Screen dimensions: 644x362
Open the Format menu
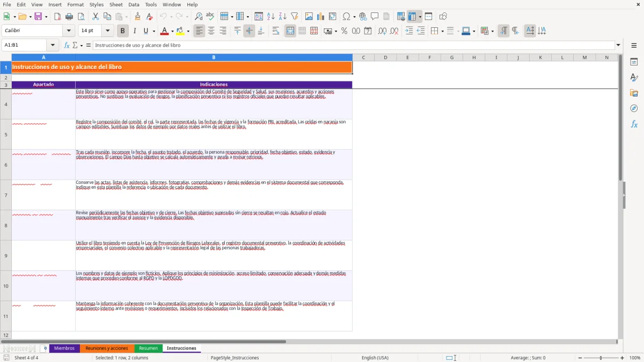pyautogui.click(x=76, y=4)
